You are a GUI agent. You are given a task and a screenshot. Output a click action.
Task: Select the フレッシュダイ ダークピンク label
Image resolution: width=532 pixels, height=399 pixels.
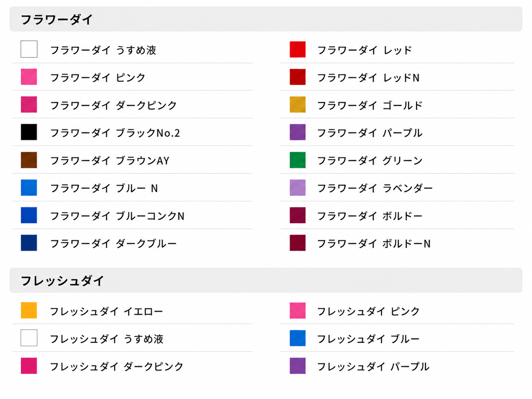click(116, 366)
